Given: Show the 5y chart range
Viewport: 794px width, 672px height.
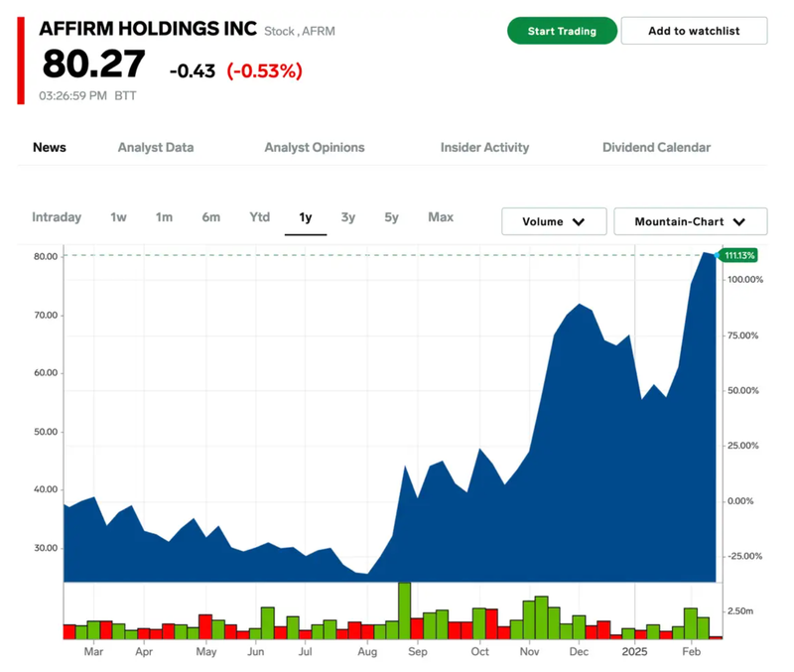Looking at the screenshot, I should (391, 217).
